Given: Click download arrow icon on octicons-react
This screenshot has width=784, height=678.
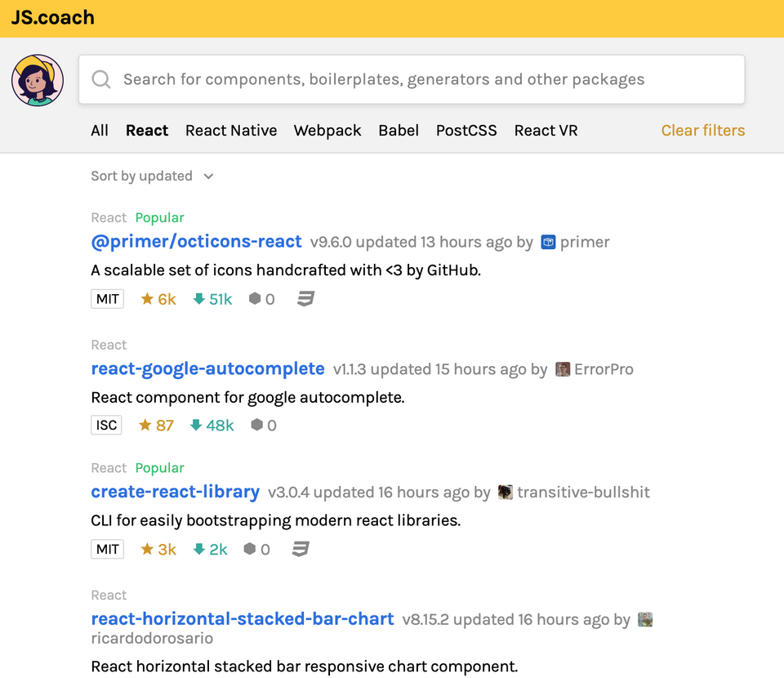Looking at the screenshot, I should pyautogui.click(x=199, y=299).
